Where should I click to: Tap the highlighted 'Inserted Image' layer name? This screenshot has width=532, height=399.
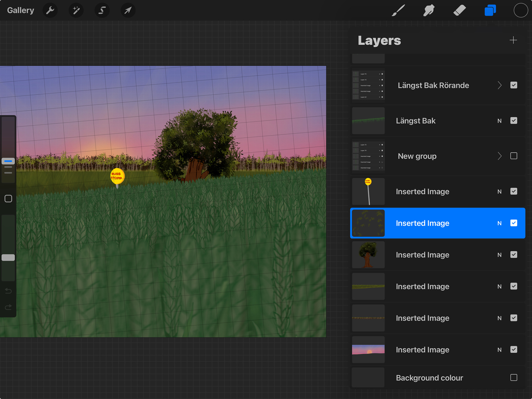click(x=423, y=223)
